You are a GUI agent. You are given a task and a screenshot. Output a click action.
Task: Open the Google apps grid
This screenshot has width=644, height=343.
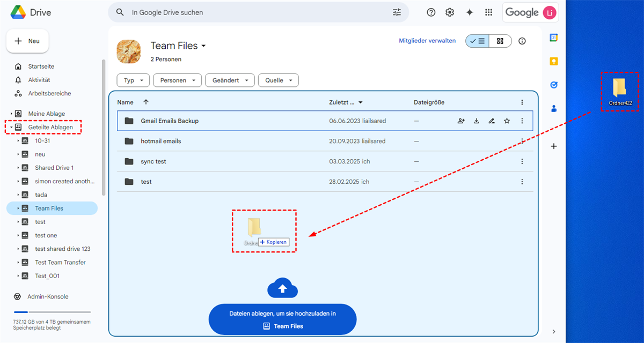coord(488,12)
